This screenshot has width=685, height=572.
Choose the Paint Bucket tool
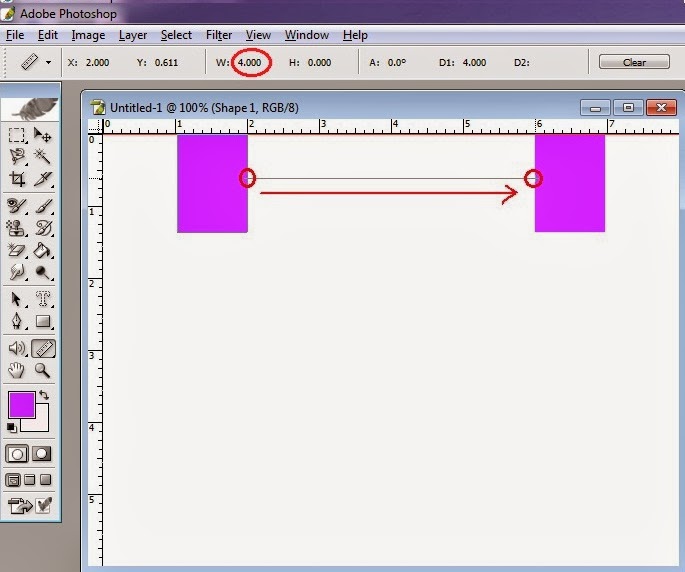click(43, 250)
